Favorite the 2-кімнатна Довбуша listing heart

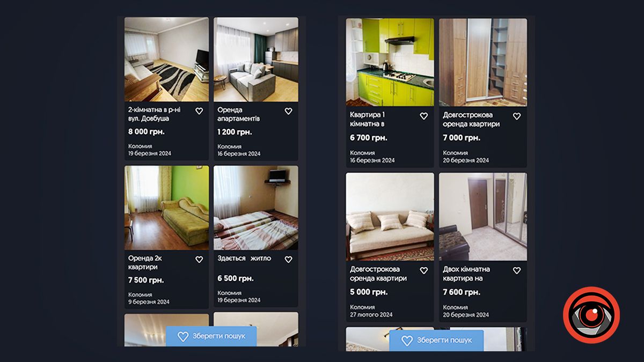point(199,111)
